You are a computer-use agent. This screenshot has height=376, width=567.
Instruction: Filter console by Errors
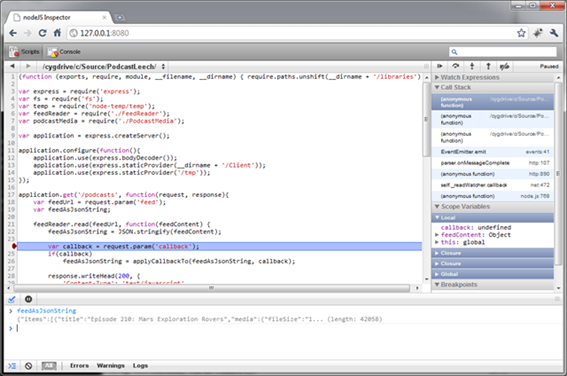pyautogui.click(x=80, y=366)
